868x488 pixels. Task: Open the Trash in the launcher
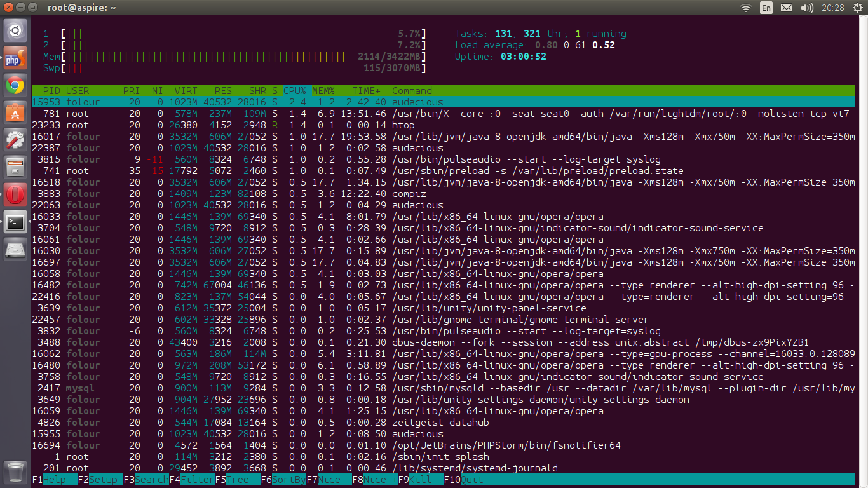pos(15,471)
